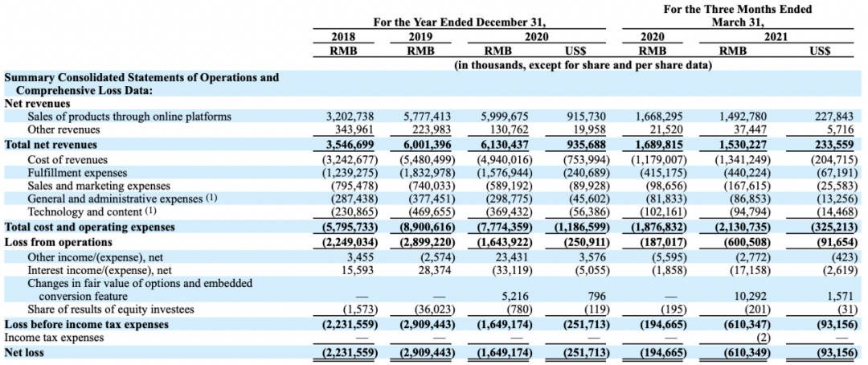Select the 'Cost of revenues' row label
The height and width of the screenshot is (365, 868).
coord(67,159)
